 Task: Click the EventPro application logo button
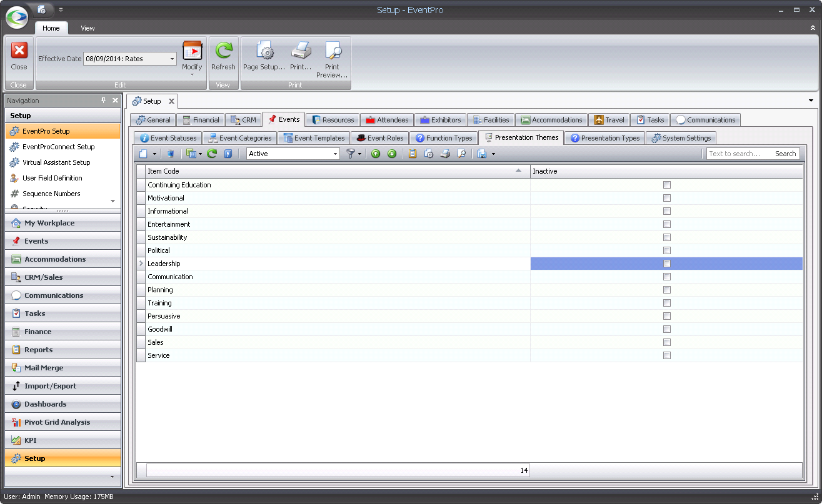tap(17, 17)
